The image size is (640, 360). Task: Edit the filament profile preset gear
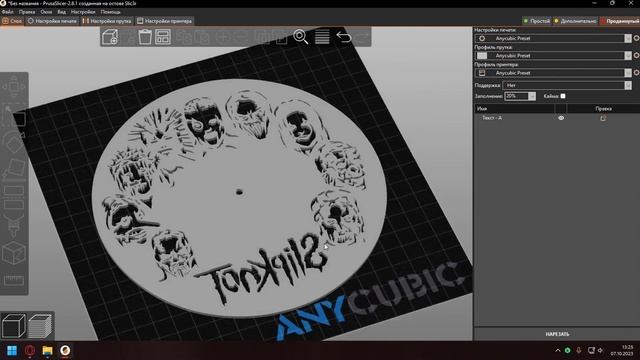[x=636, y=56]
